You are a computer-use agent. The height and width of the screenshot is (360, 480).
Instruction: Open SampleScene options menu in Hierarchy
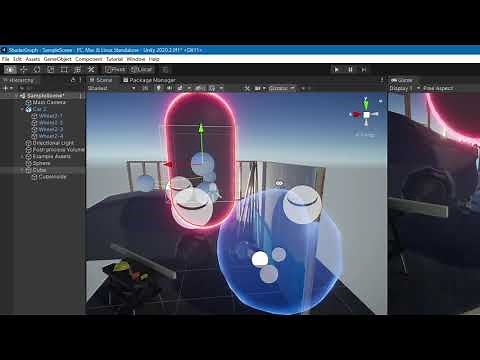[x=81, y=96]
